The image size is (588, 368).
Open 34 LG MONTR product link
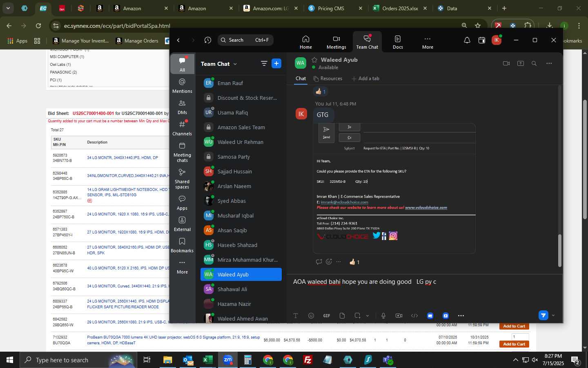(x=122, y=158)
